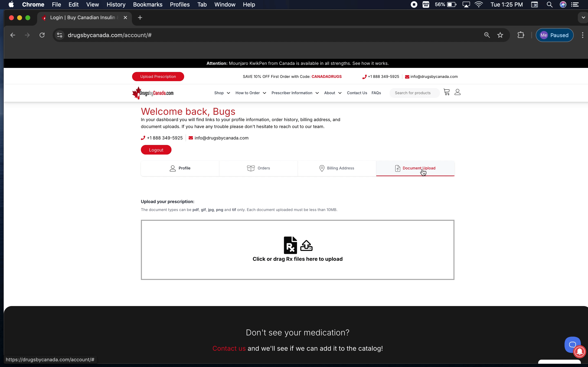588x367 pixels.
Task: Click the Search for products field
Action: pyautogui.click(x=414, y=93)
